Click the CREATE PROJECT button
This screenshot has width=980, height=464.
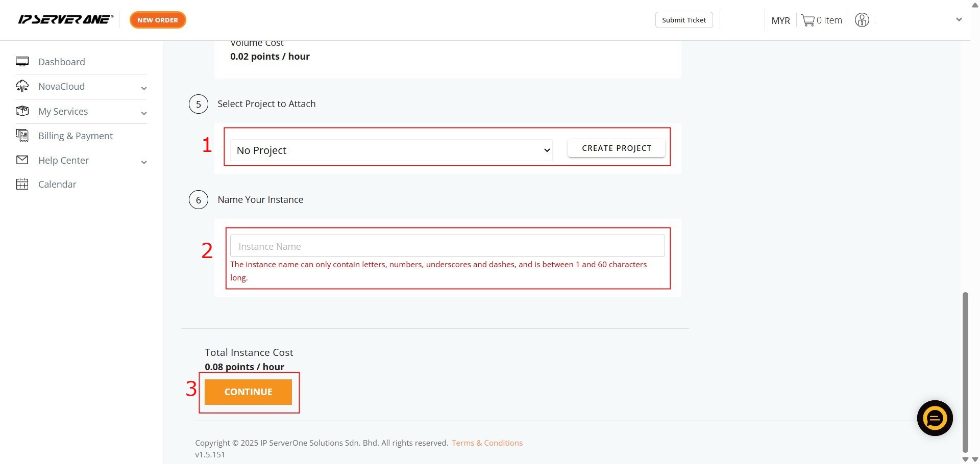tap(616, 148)
